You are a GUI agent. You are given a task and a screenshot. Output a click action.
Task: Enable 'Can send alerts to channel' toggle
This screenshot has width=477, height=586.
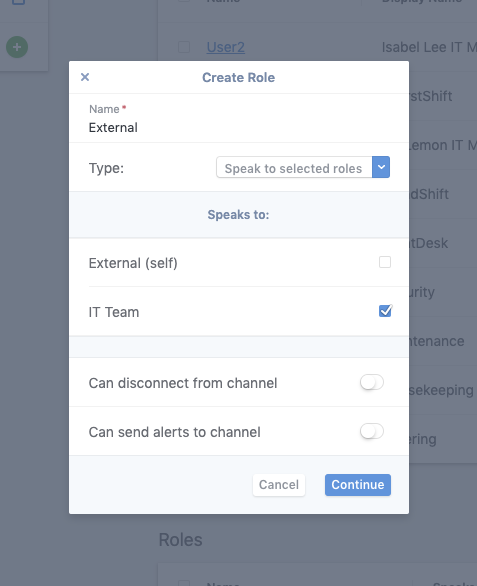coord(372,431)
